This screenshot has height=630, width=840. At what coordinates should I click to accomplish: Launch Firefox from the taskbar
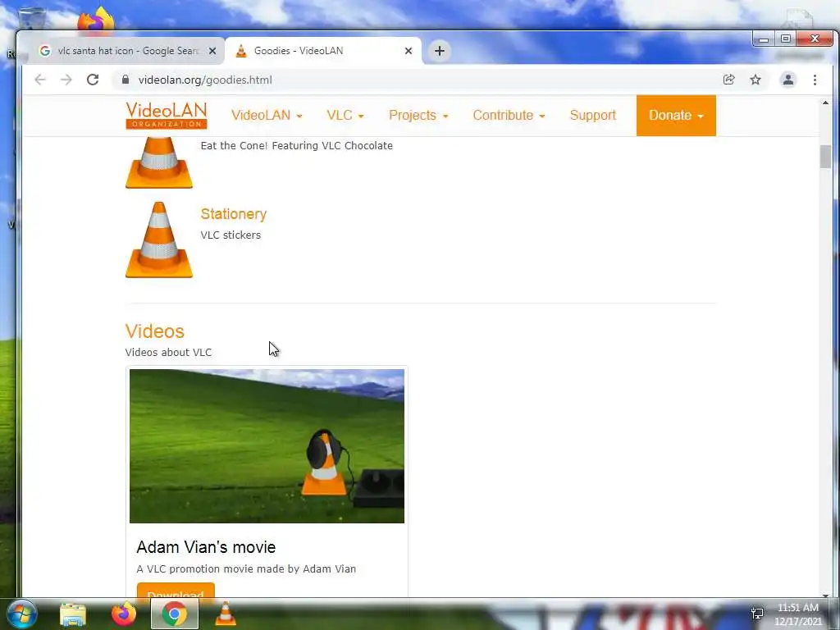click(x=124, y=614)
